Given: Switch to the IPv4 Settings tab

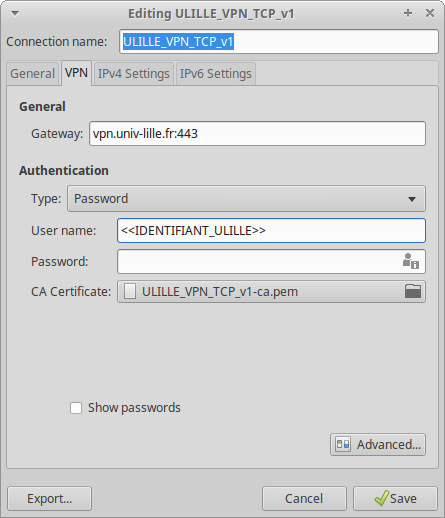Looking at the screenshot, I should (x=134, y=73).
